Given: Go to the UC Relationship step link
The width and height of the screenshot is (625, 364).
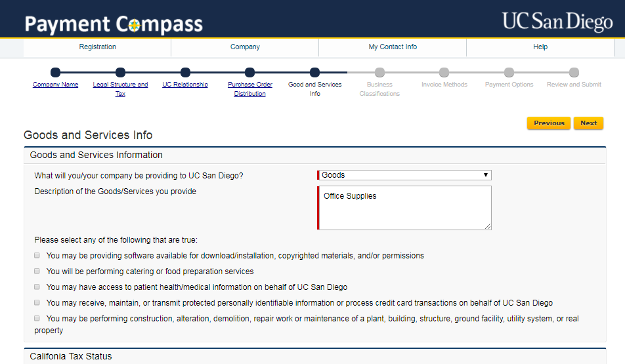Looking at the screenshot, I should (185, 85).
